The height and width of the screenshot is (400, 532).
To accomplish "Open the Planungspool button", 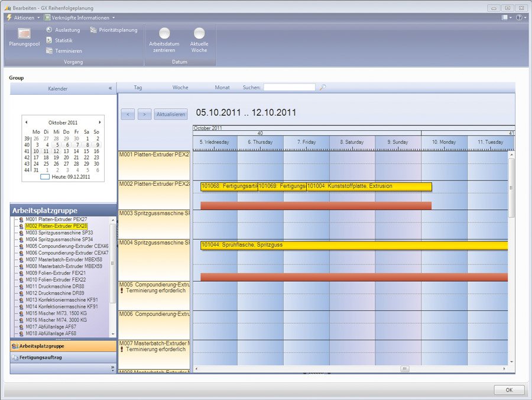I will (24, 38).
